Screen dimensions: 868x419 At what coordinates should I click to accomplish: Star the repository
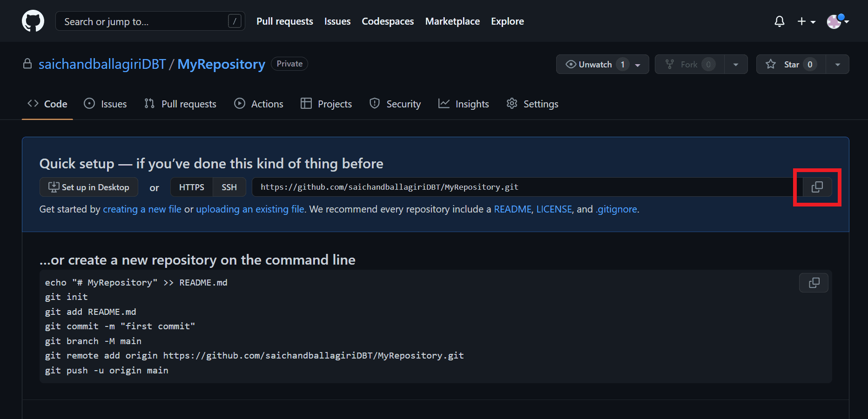(791, 64)
